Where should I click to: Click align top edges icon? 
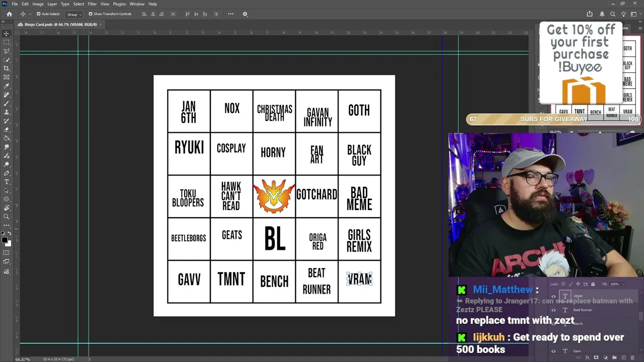pos(188,14)
